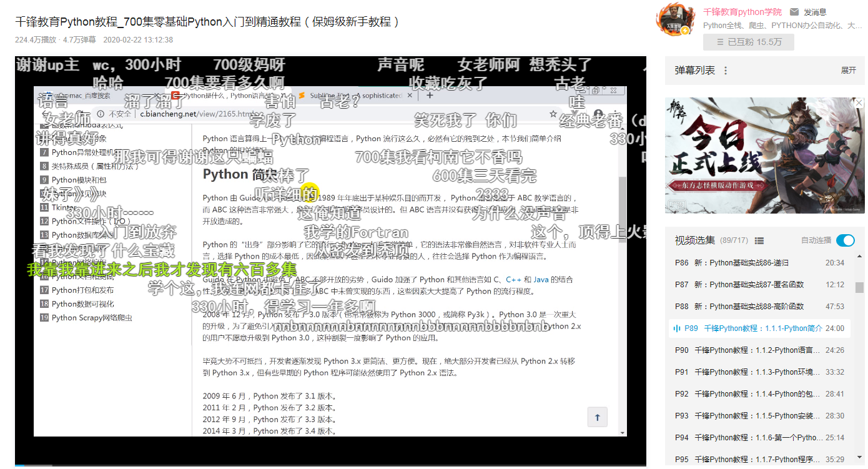Play episode P87 匿名函数
This screenshot has width=868, height=469.
click(x=760, y=285)
